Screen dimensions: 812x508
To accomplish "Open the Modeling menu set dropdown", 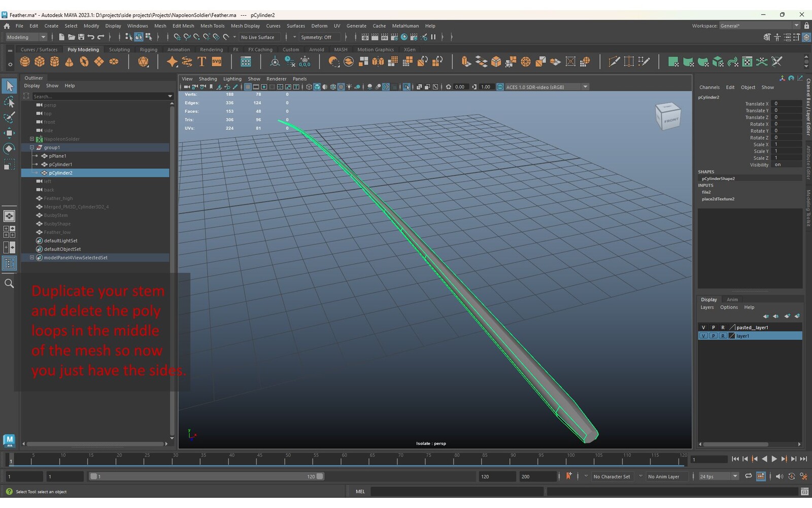I will [26, 37].
